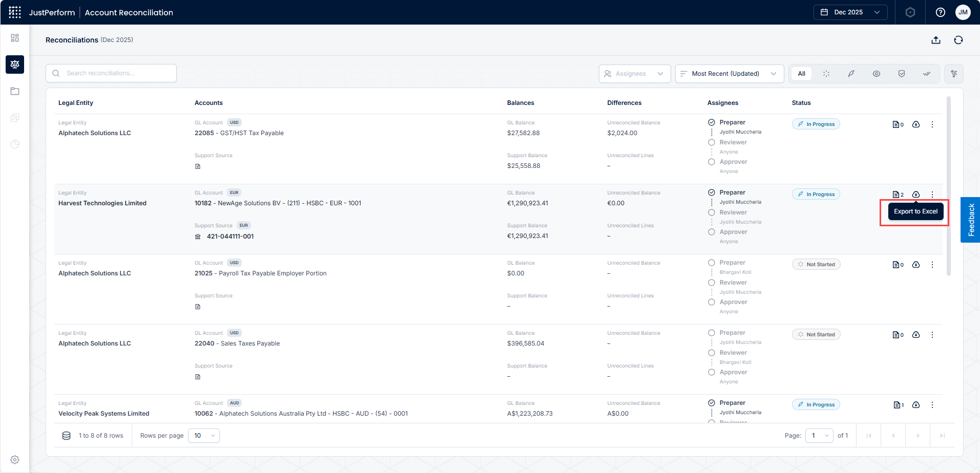Click Preparer step circle for account 22085
Viewport: 980px width, 473px height.
point(712,122)
